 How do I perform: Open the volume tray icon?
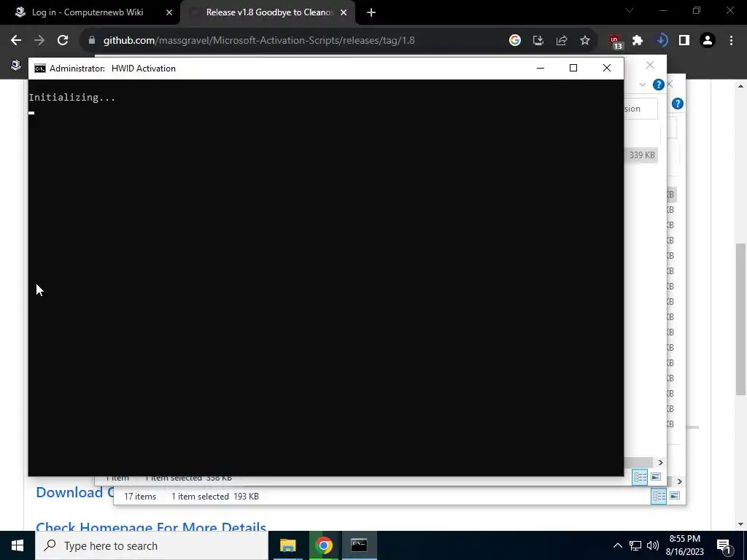coord(653,545)
